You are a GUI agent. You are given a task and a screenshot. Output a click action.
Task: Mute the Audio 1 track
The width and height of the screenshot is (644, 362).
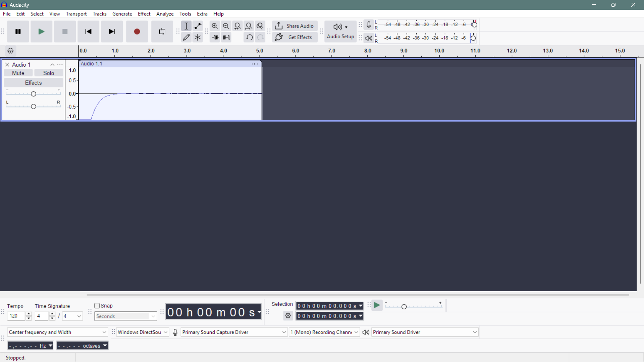tap(18, 73)
